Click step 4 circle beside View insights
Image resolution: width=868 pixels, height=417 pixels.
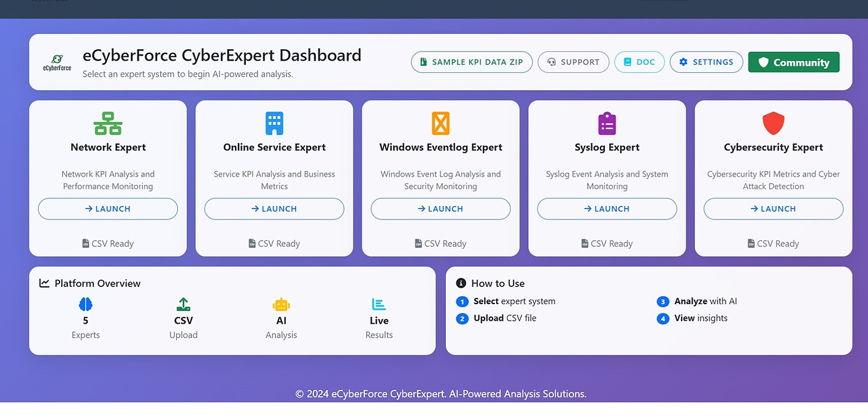(x=663, y=319)
